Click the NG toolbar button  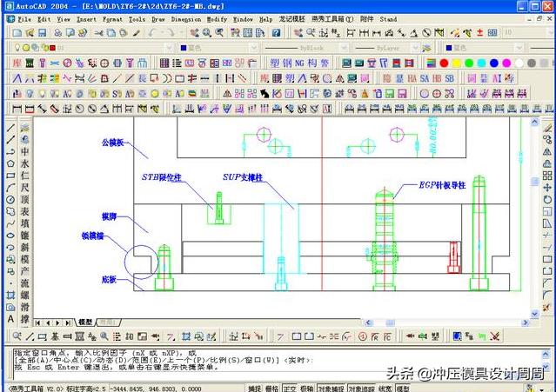coord(299,63)
